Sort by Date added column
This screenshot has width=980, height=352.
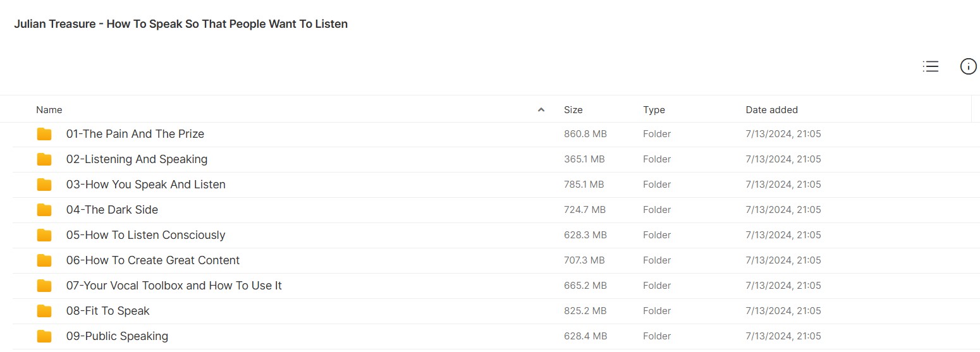tap(771, 110)
